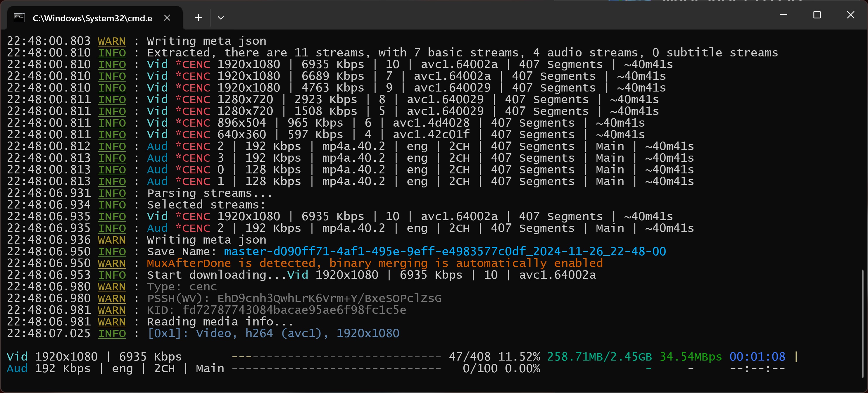Screen dimensions: 868x393
Task: Select the C:\Windows\System32\cmd.e tab
Action: [95, 18]
